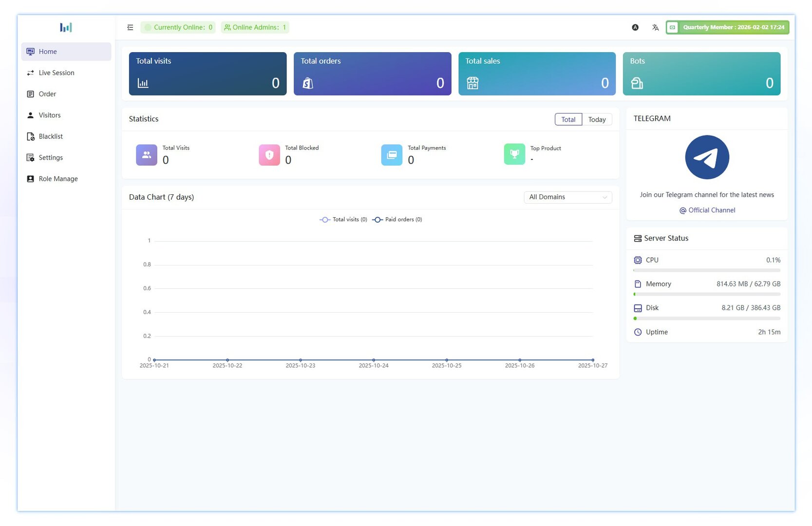Open Live Session from sidebar
This screenshot has height=526, width=812.
[x=57, y=73]
